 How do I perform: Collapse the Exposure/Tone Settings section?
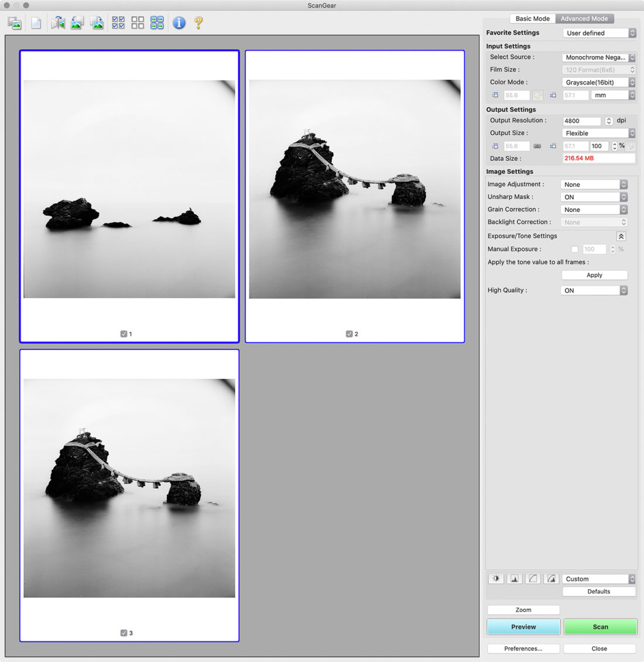(621, 236)
